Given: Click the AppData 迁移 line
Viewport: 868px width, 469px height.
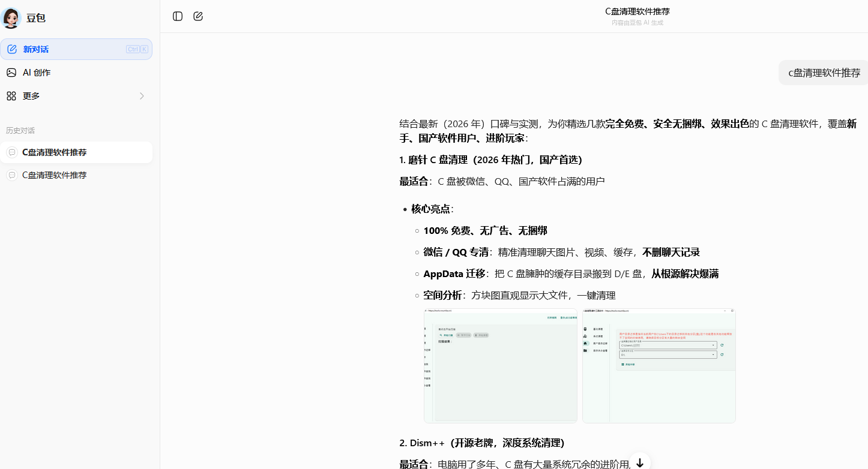Looking at the screenshot, I should pyautogui.click(x=571, y=273).
